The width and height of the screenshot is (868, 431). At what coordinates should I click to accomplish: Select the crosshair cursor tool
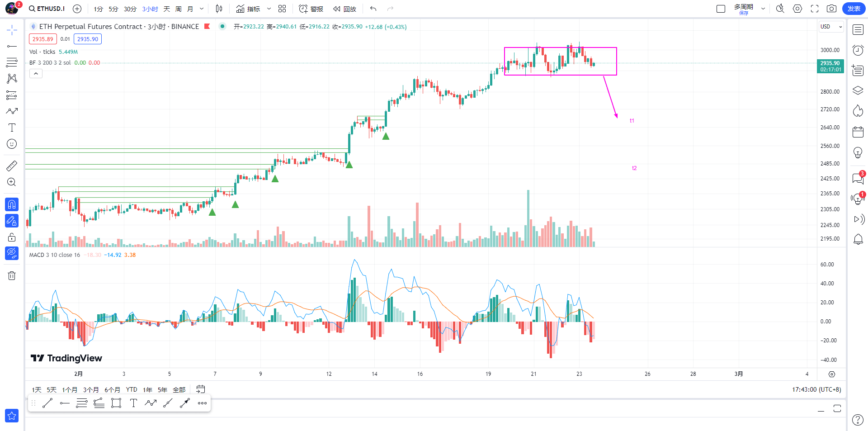[x=12, y=30]
